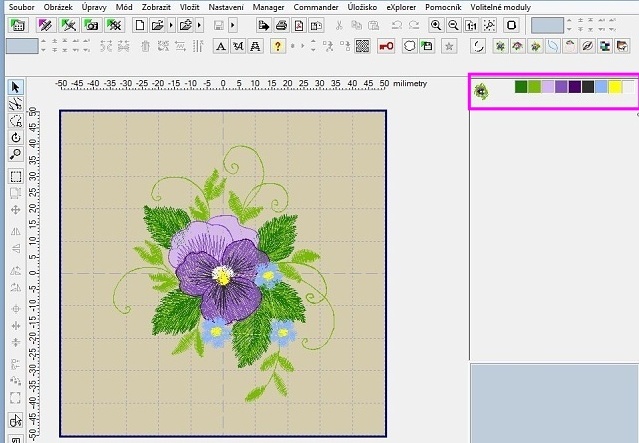Image resolution: width=639 pixels, height=443 pixels.
Task: Click the Print icon in toolbar
Action: click(x=282, y=24)
